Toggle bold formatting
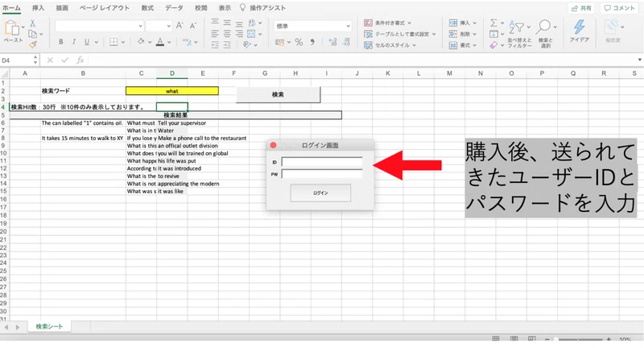The image size is (644, 348). 61,42
